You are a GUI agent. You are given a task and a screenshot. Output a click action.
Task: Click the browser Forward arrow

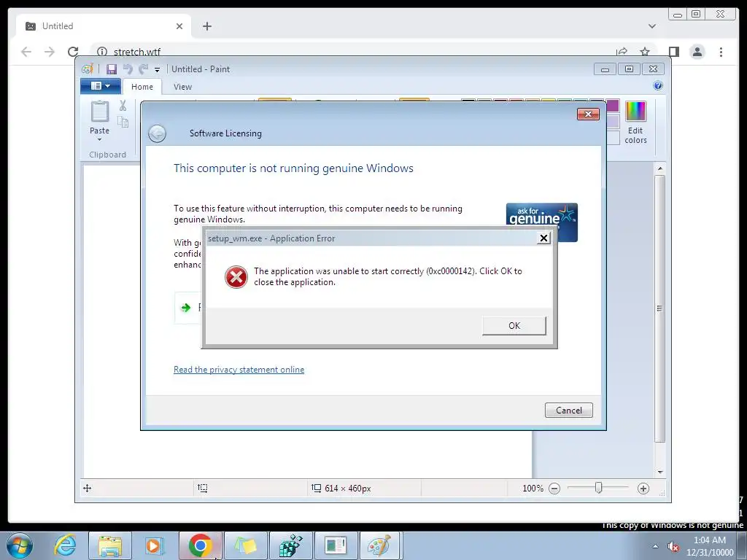pyautogui.click(x=50, y=52)
